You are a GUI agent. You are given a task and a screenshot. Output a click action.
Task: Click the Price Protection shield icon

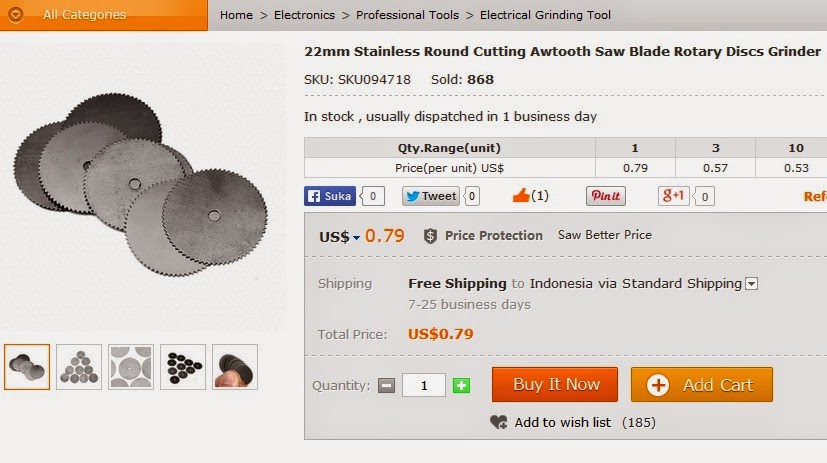pos(430,236)
